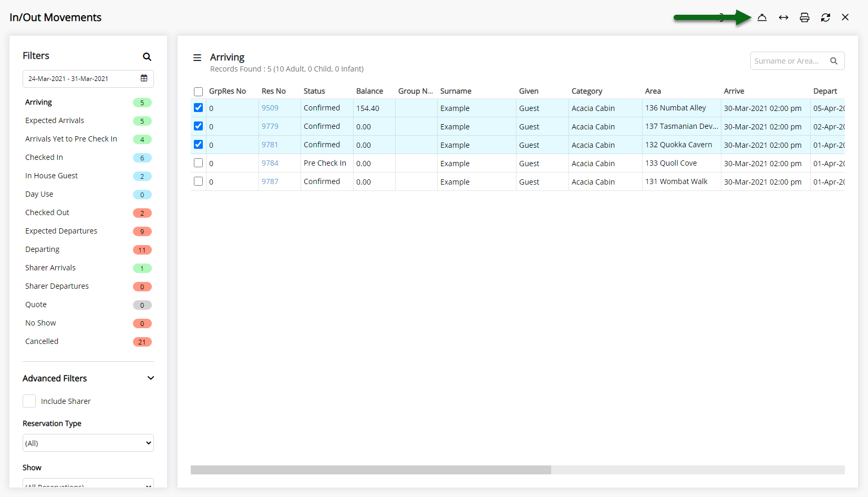Sort by the Area column header

pos(653,91)
